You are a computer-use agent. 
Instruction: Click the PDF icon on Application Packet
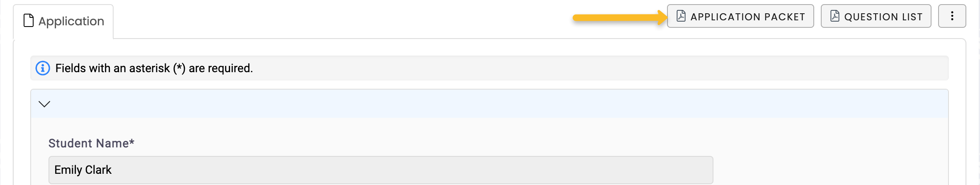coord(681,16)
